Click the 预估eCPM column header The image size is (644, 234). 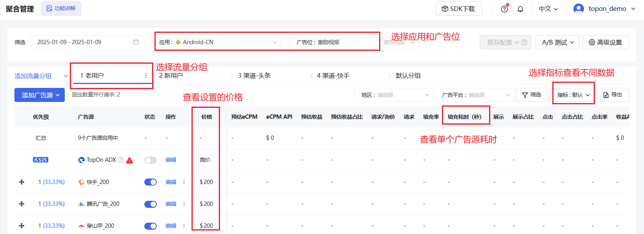[244, 117]
